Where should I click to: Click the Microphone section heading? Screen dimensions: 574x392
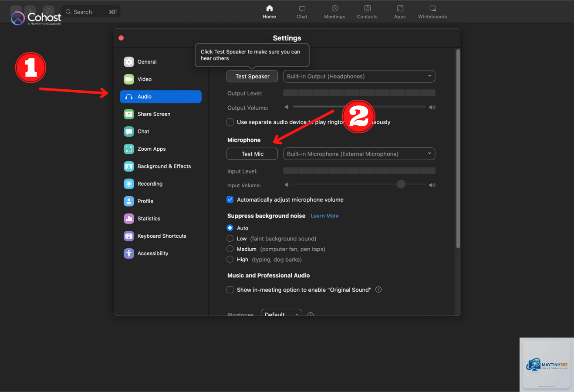244,140
